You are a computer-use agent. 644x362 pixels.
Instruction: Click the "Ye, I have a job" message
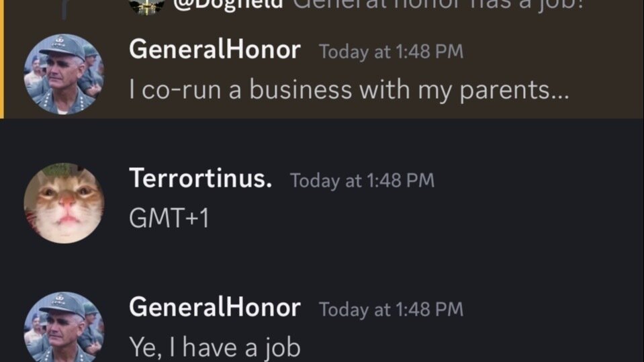point(214,347)
